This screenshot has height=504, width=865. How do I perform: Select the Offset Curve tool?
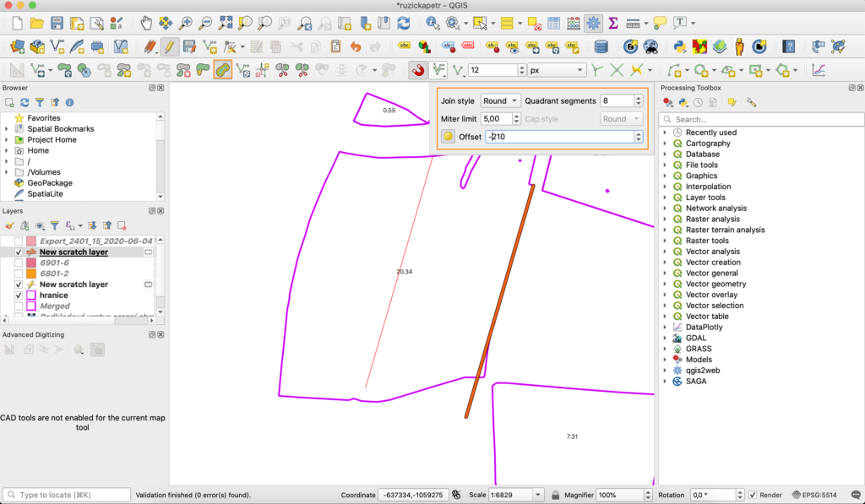coord(223,70)
